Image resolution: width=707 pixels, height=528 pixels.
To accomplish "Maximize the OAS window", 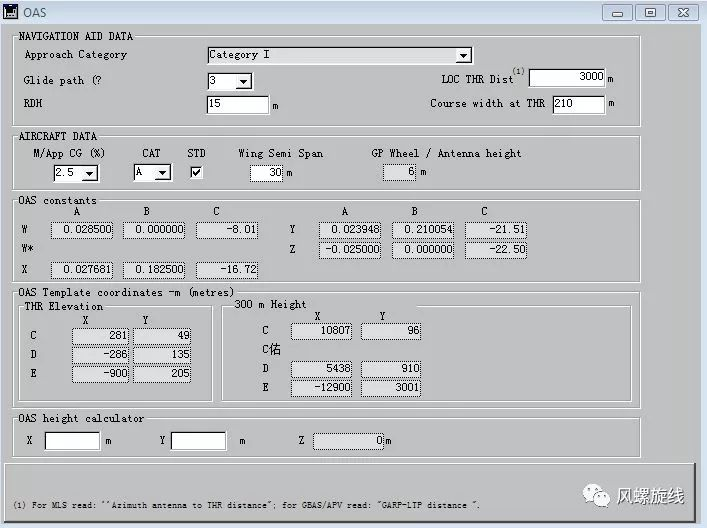I will (x=650, y=13).
